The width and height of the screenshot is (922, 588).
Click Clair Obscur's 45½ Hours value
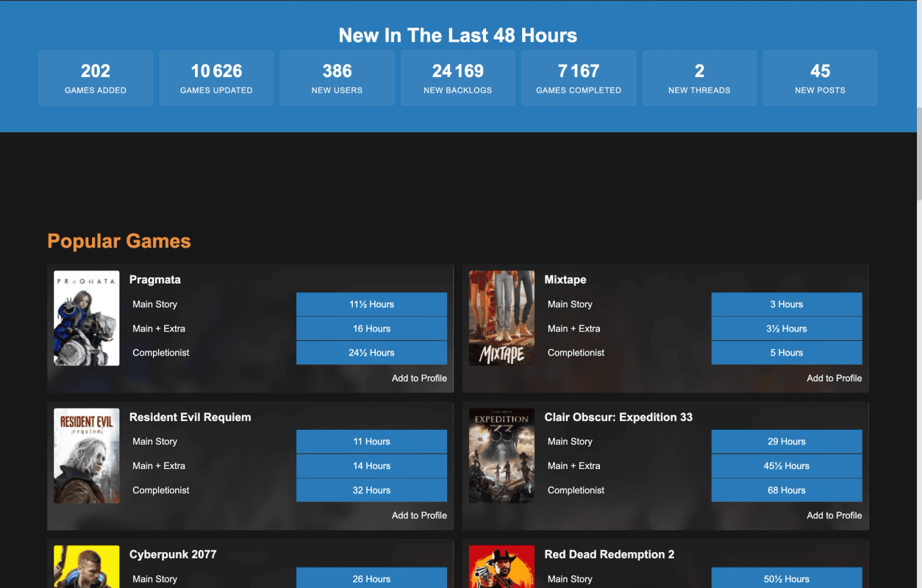pyautogui.click(x=787, y=466)
